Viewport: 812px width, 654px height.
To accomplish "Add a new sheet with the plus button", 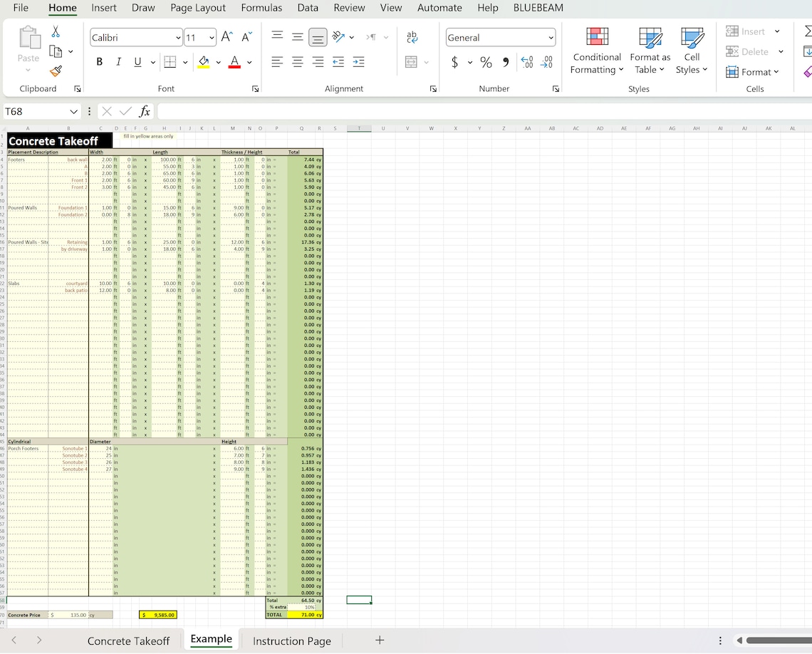I will (380, 640).
